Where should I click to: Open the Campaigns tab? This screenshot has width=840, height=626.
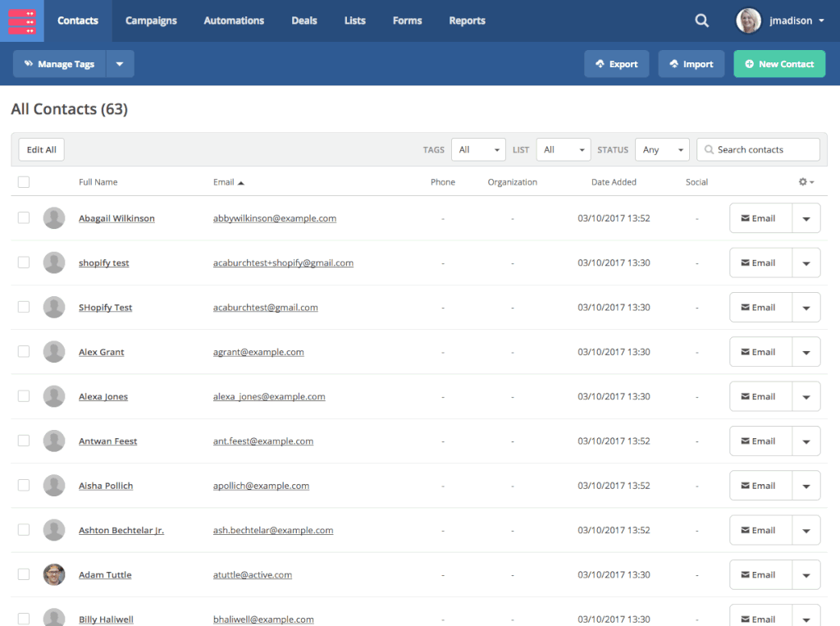pos(151,21)
